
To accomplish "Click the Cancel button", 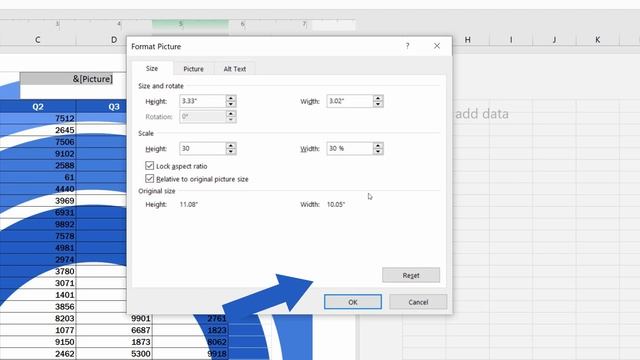I will coord(418,302).
